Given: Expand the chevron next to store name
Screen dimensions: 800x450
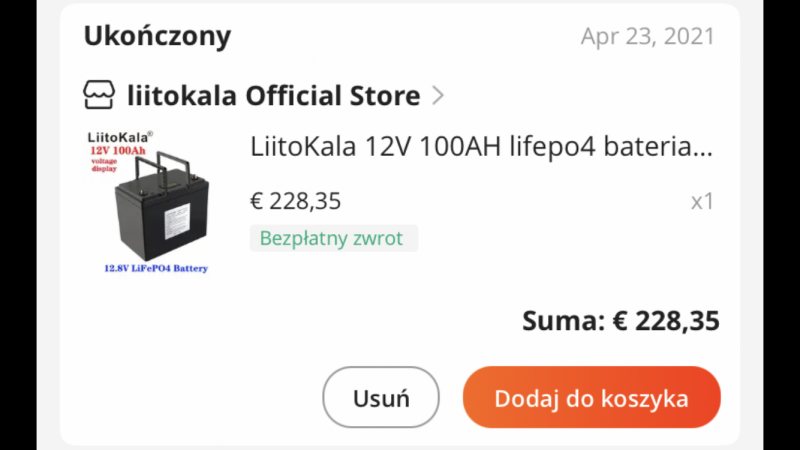Looking at the screenshot, I should coord(438,97).
